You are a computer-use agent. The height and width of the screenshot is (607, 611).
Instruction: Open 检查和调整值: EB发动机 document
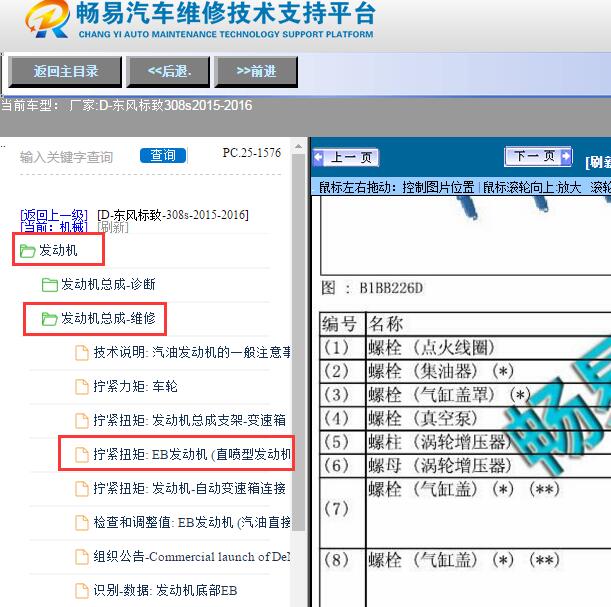click(x=192, y=522)
